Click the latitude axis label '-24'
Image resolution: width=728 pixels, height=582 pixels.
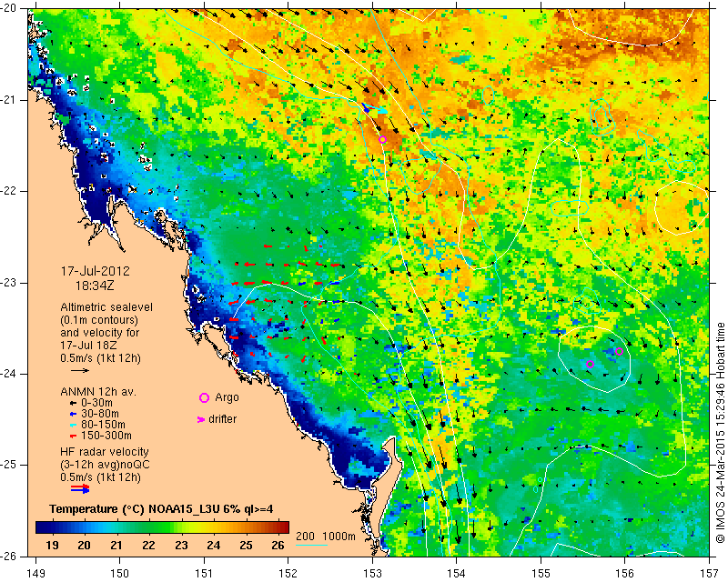(8, 374)
